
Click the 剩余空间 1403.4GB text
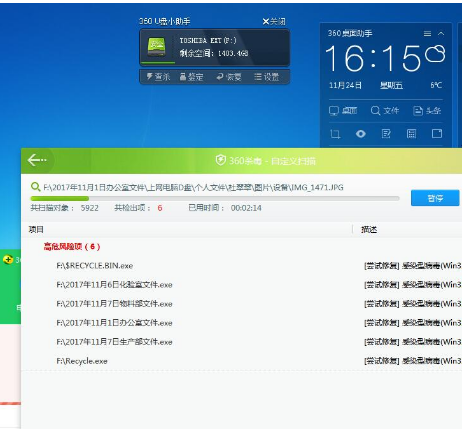coord(214,53)
